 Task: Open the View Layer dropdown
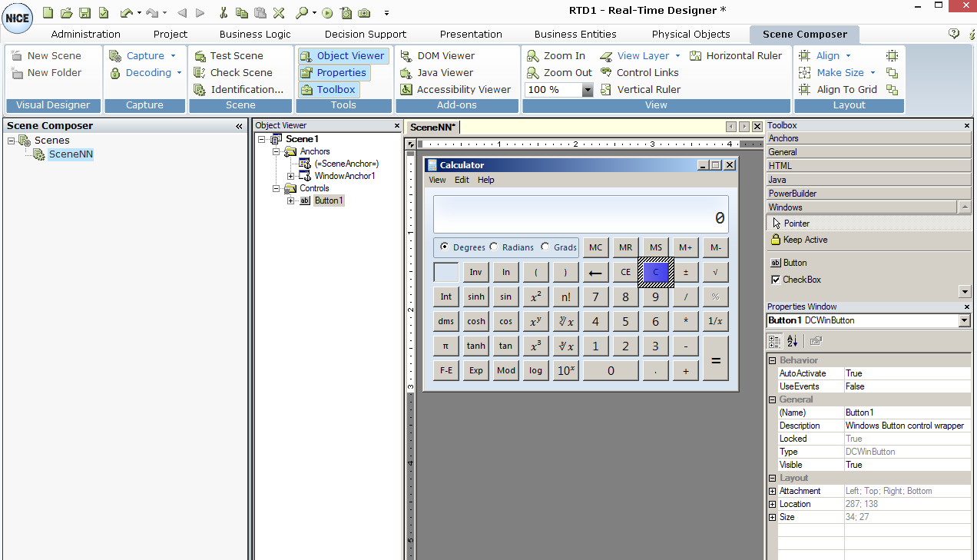[x=677, y=56]
